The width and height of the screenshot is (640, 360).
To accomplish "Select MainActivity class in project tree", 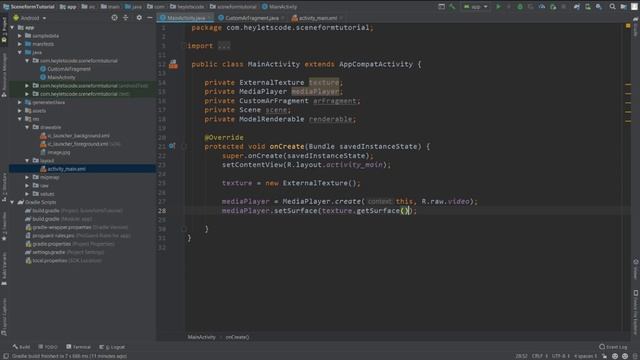I will click(58, 77).
